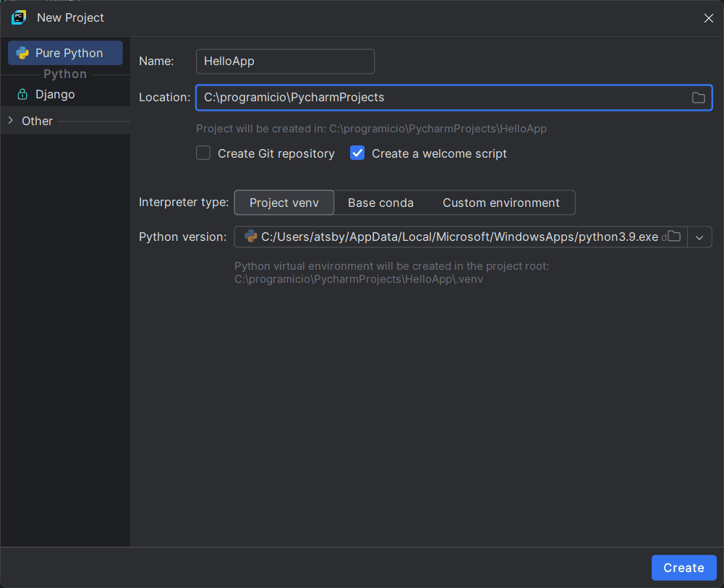Select the Pure Python project type

click(x=65, y=53)
